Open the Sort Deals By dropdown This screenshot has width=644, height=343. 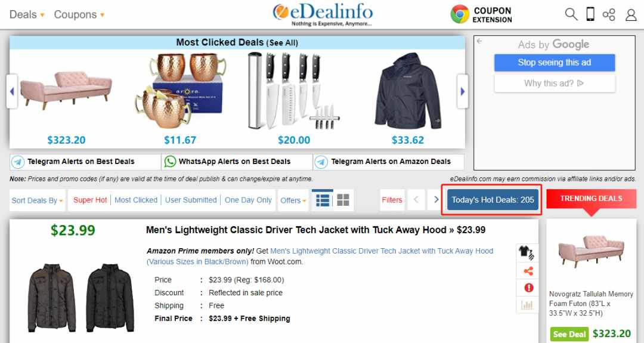pos(38,200)
